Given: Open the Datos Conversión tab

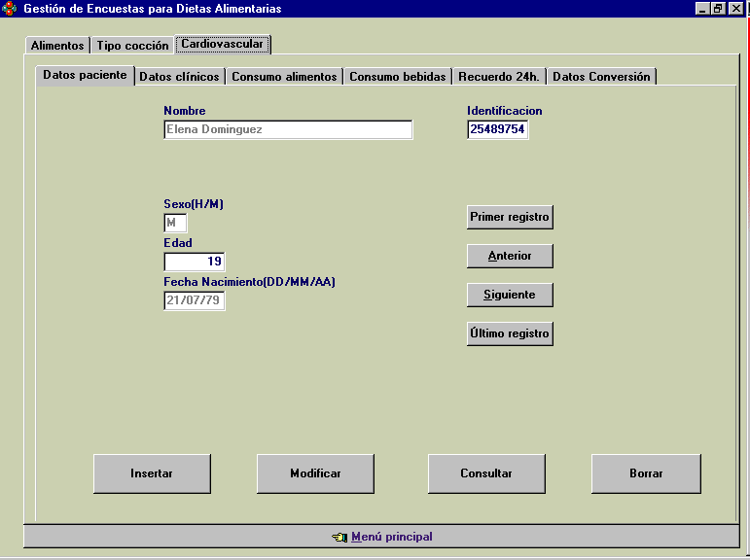Looking at the screenshot, I should [601, 77].
